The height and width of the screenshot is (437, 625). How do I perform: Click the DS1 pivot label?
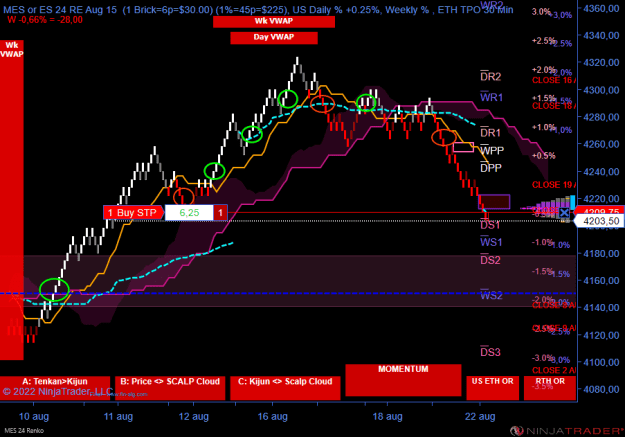[x=490, y=225]
